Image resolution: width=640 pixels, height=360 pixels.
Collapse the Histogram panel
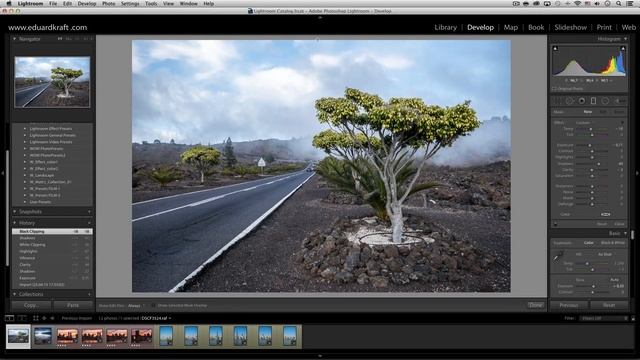pyautogui.click(x=625, y=39)
